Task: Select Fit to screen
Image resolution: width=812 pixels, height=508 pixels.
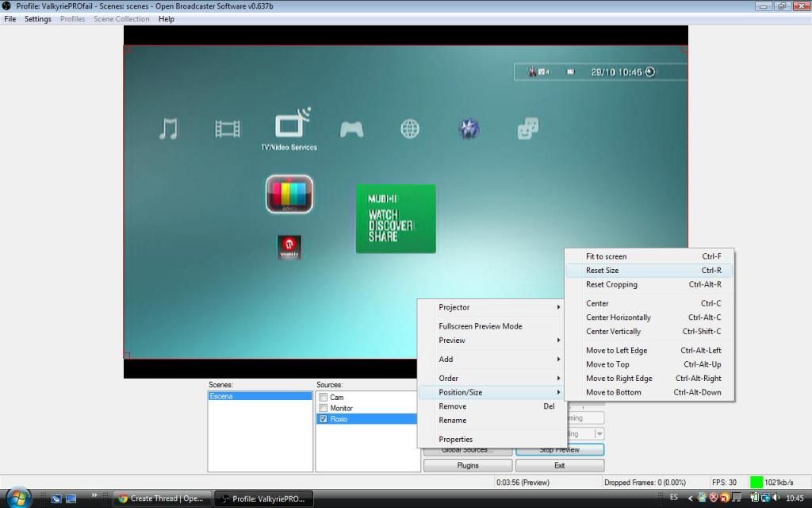Action: pos(649,256)
